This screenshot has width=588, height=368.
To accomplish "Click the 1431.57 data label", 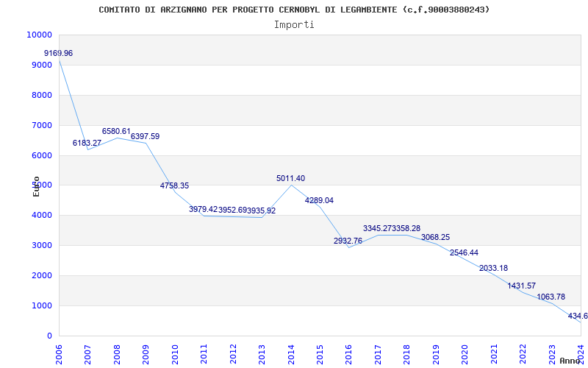I will tap(522, 286).
